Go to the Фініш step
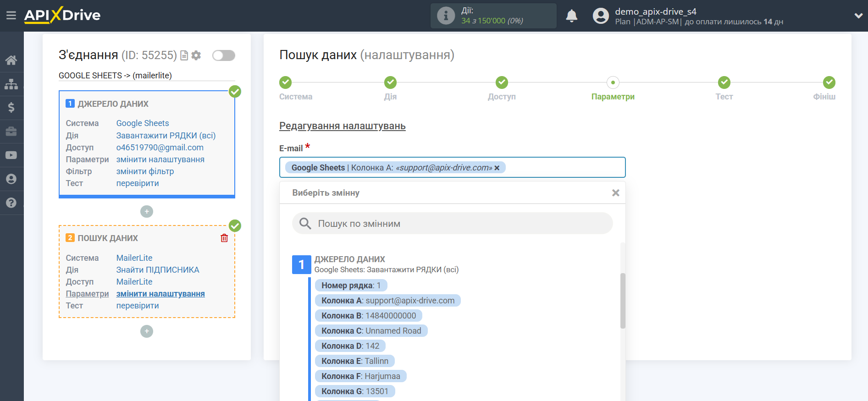 (829, 82)
